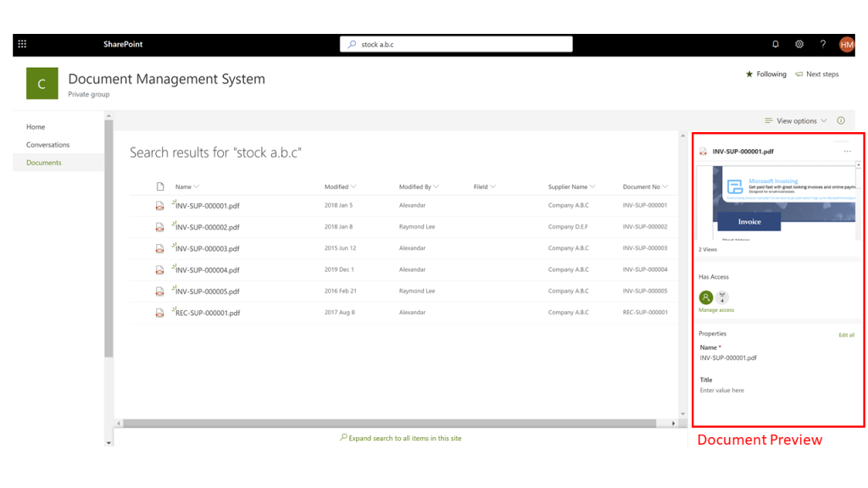868x488 pixels.
Task: Open the app launcher waffle icon
Action: pos(22,44)
